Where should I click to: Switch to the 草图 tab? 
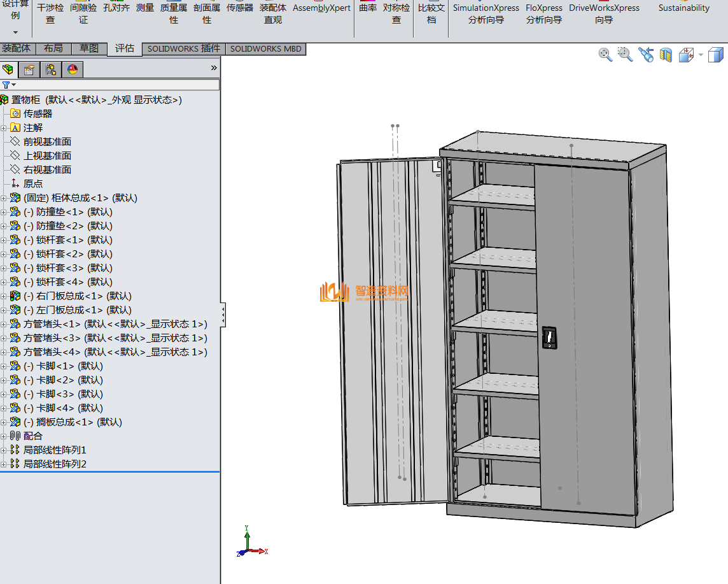89,48
